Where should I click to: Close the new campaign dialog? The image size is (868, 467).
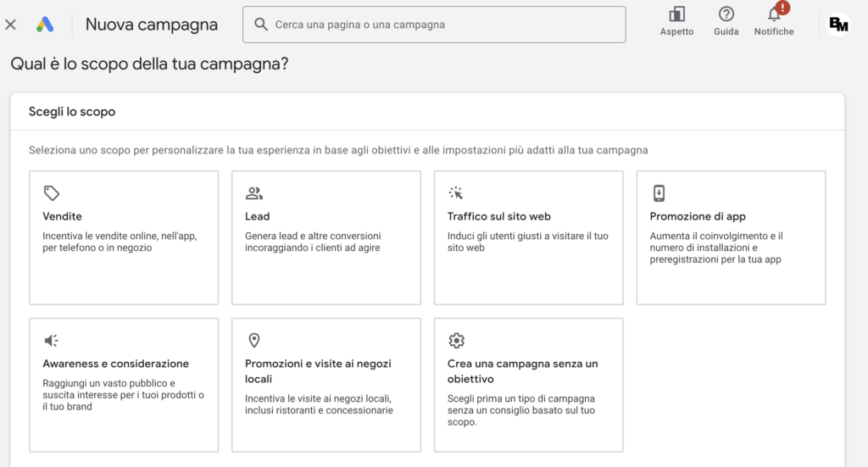tap(11, 25)
